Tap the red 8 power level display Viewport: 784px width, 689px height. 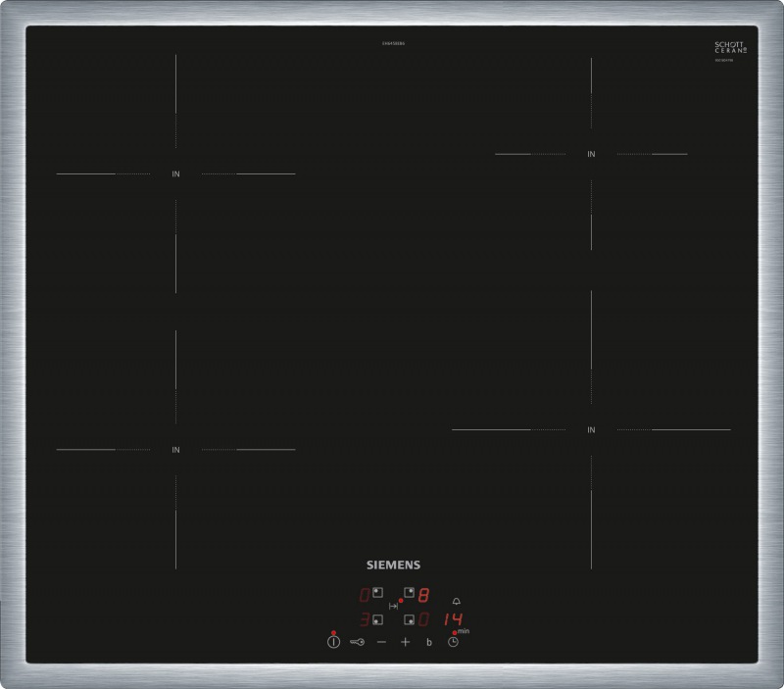pos(423,595)
